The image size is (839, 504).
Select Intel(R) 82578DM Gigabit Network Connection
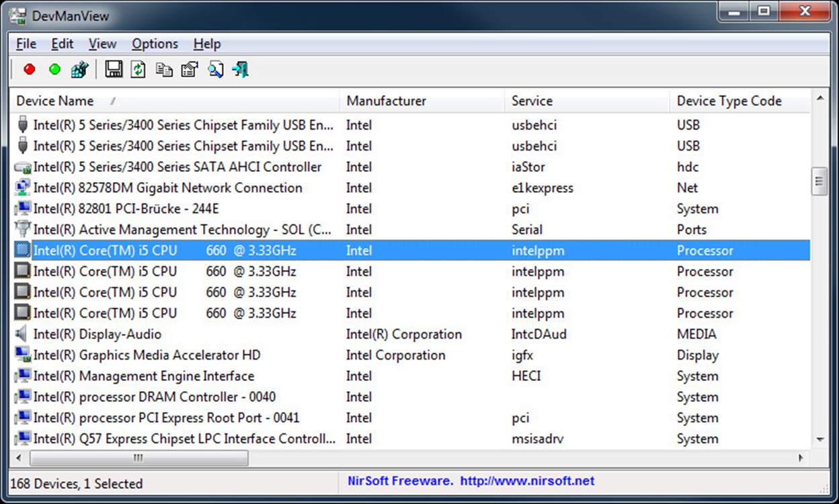pos(410,188)
